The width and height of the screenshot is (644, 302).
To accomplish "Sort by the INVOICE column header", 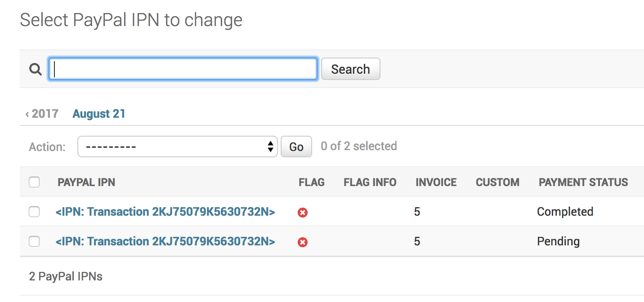I will point(436,182).
